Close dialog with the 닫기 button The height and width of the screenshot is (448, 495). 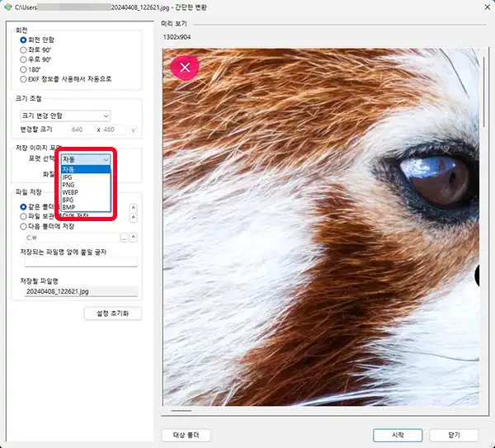454,435
